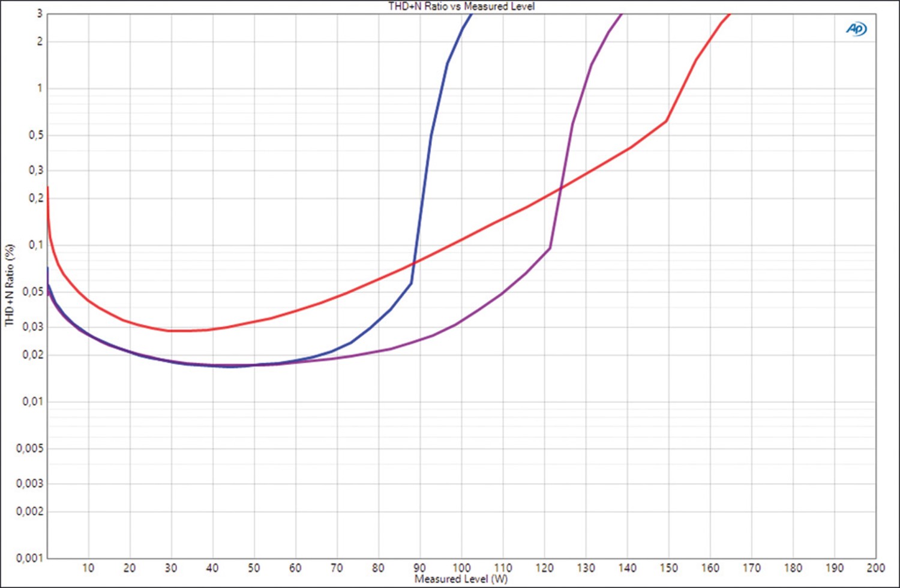Select the 'THD+N Ratio (%)' y-axis title
900x588 pixels.
pos(10,285)
